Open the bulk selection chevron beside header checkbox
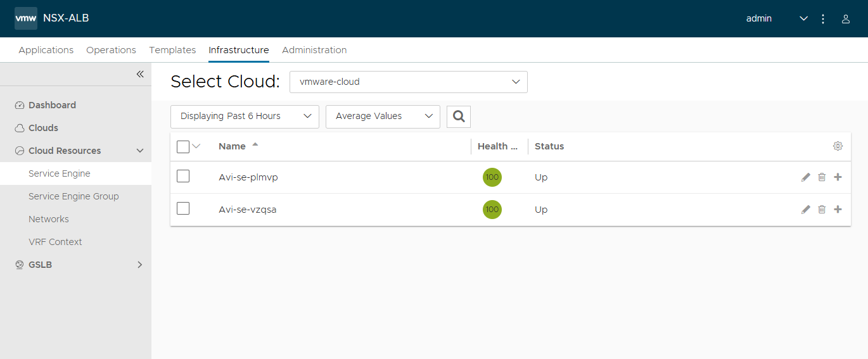This screenshot has height=359, width=868. tap(196, 146)
